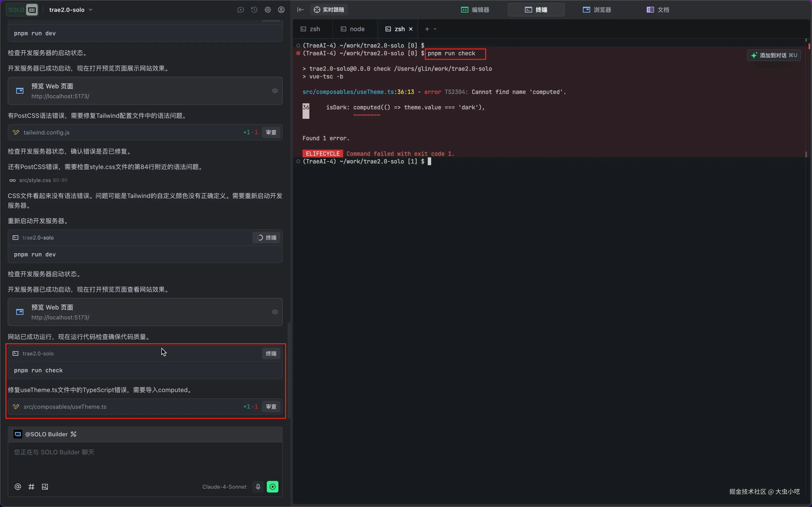The image size is (812, 507).
Task: Attach an image using picture icon
Action: (45, 486)
